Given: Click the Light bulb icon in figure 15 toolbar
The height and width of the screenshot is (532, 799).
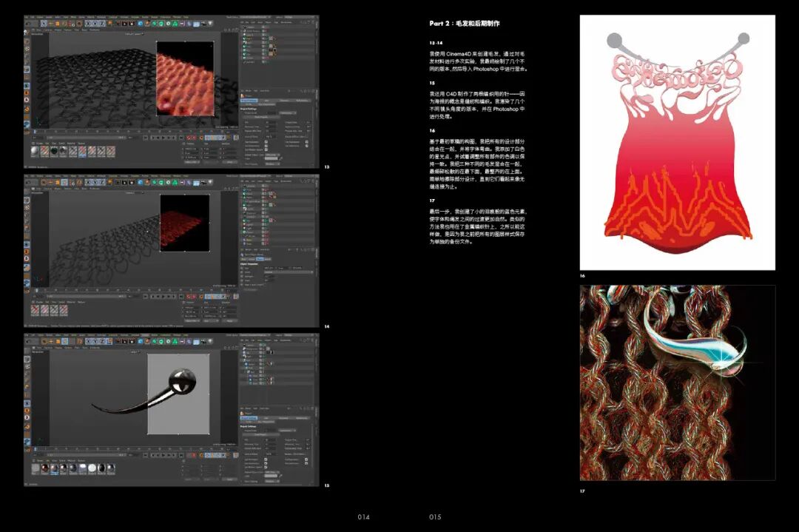Looking at the screenshot, I should [x=210, y=341].
